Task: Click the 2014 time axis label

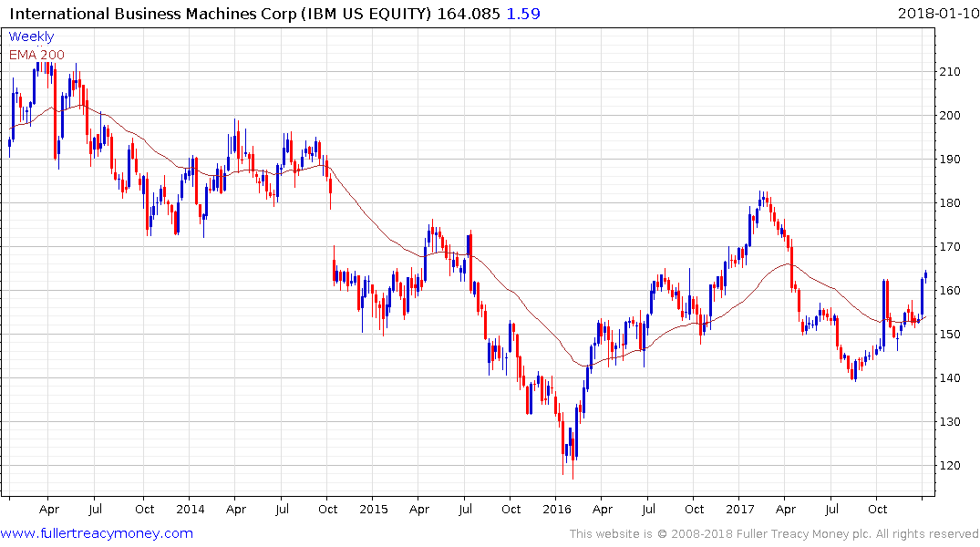Action: coord(190,509)
